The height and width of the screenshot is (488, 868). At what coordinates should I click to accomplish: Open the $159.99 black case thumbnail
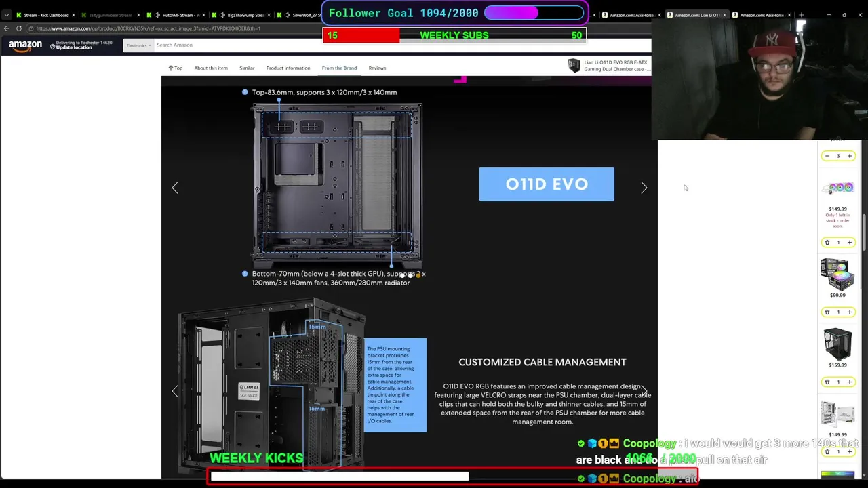pyautogui.click(x=837, y=344)
